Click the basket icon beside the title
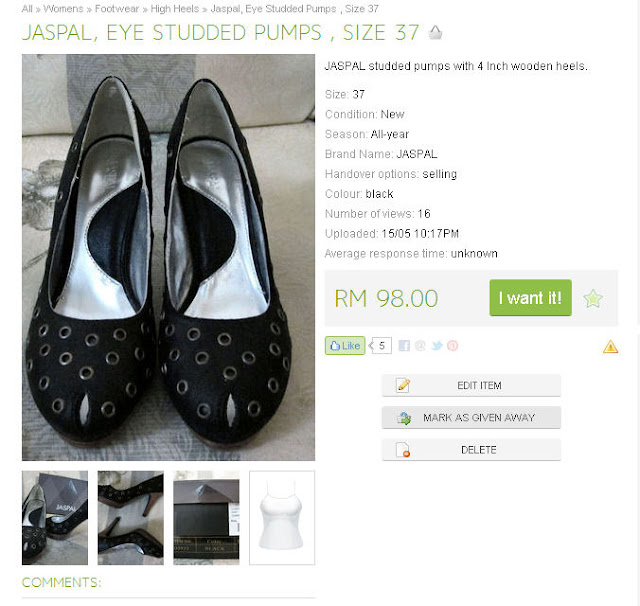640x606 pixels. click(x=436, y=33)
